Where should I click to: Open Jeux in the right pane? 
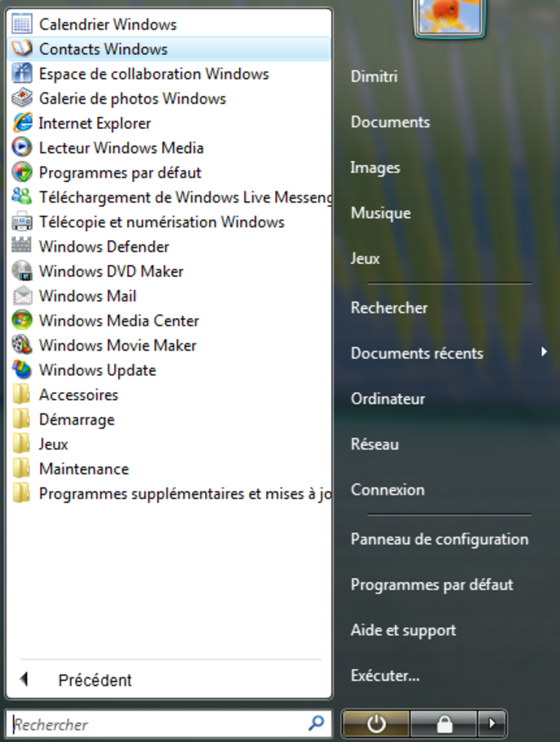(x=365, y=258)
